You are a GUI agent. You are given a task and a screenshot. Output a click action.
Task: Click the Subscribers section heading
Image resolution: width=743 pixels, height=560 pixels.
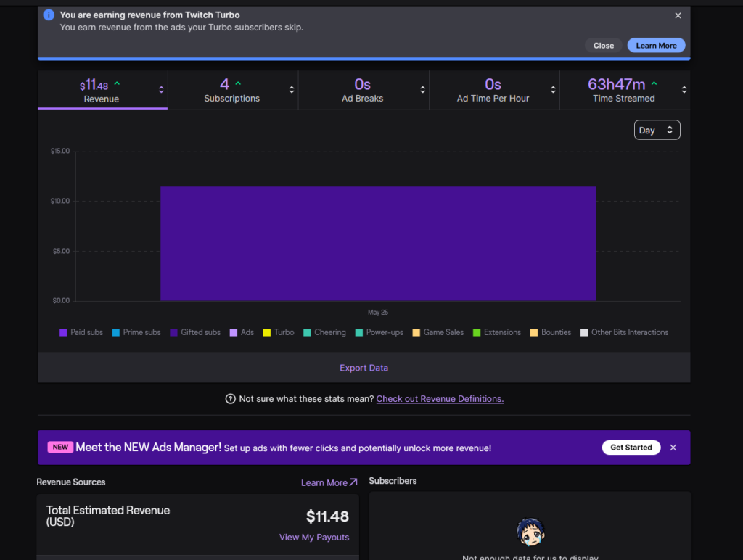393,481
